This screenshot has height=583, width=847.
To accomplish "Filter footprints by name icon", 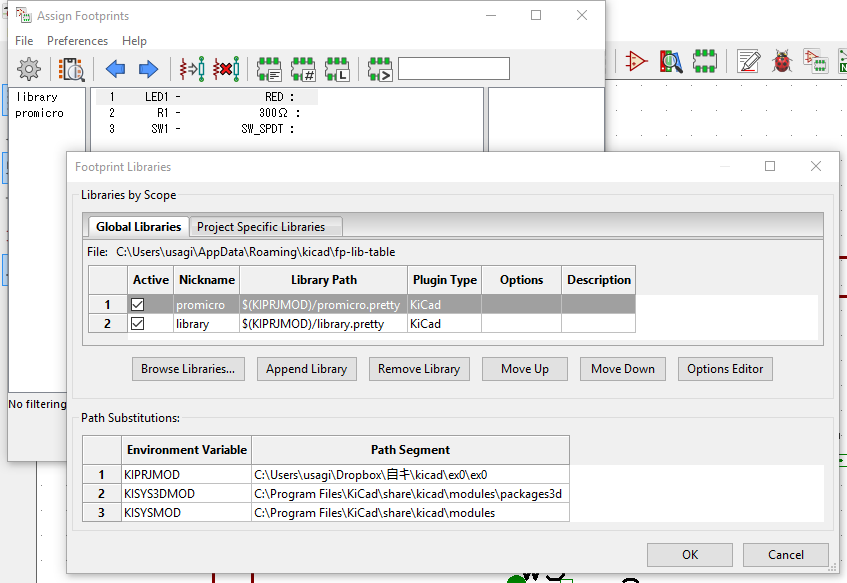I will coord(380,69).
